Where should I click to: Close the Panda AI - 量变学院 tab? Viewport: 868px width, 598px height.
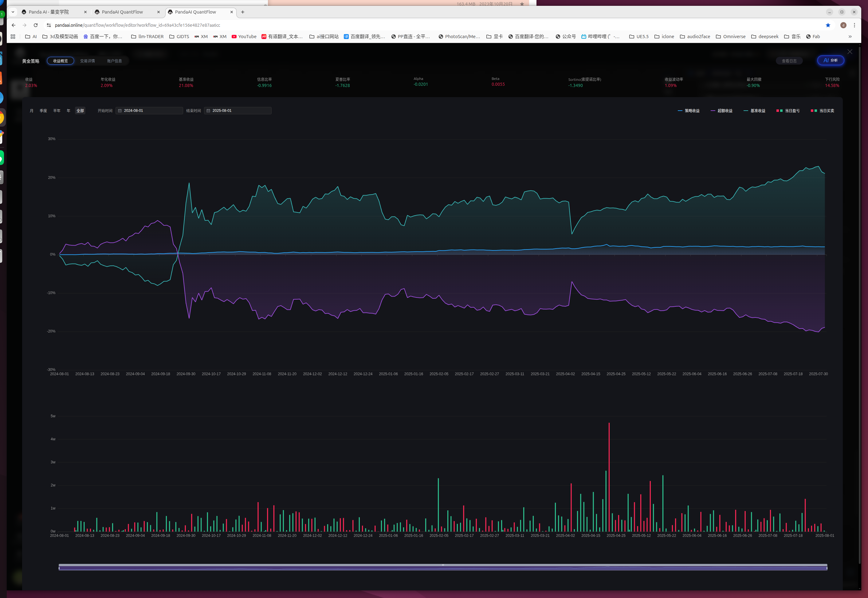85,12
